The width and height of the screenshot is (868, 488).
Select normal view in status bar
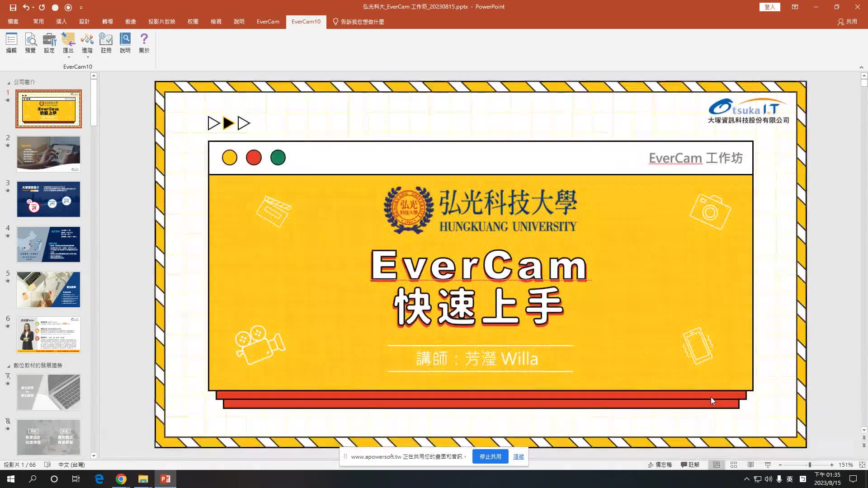point(717,465)
